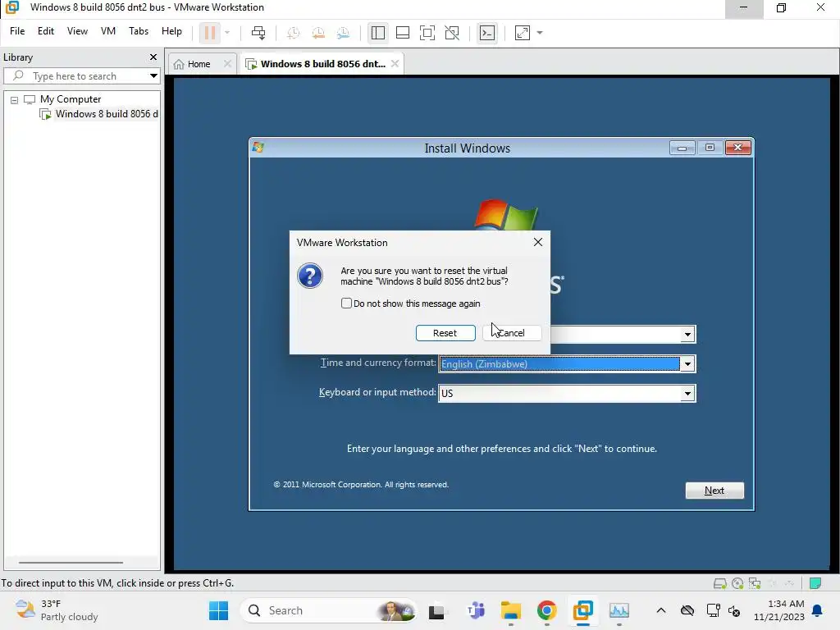Image resolution: width=840 pixels, height=630 pixels.
Task: Click the CD/DVD drive status icon
Action: tap(737, 583)
